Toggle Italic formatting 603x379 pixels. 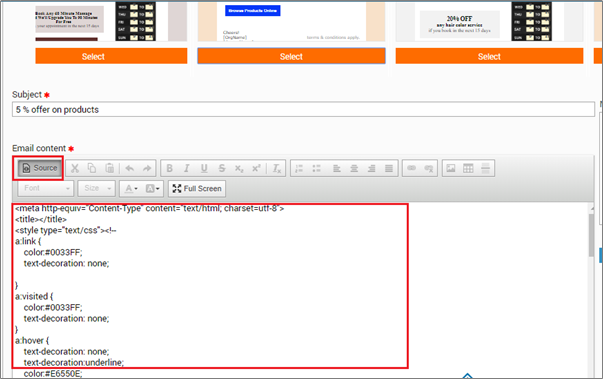click(x=187, y=168)
